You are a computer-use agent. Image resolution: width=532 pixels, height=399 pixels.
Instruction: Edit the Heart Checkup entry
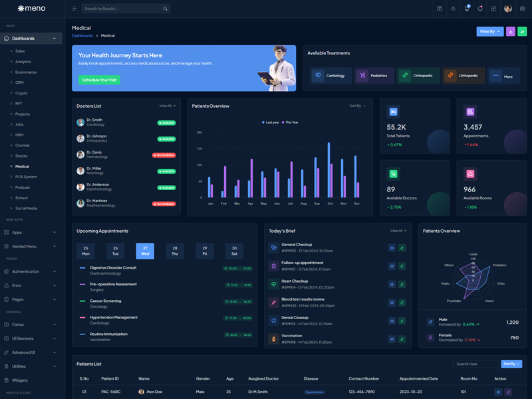point(402,284)
